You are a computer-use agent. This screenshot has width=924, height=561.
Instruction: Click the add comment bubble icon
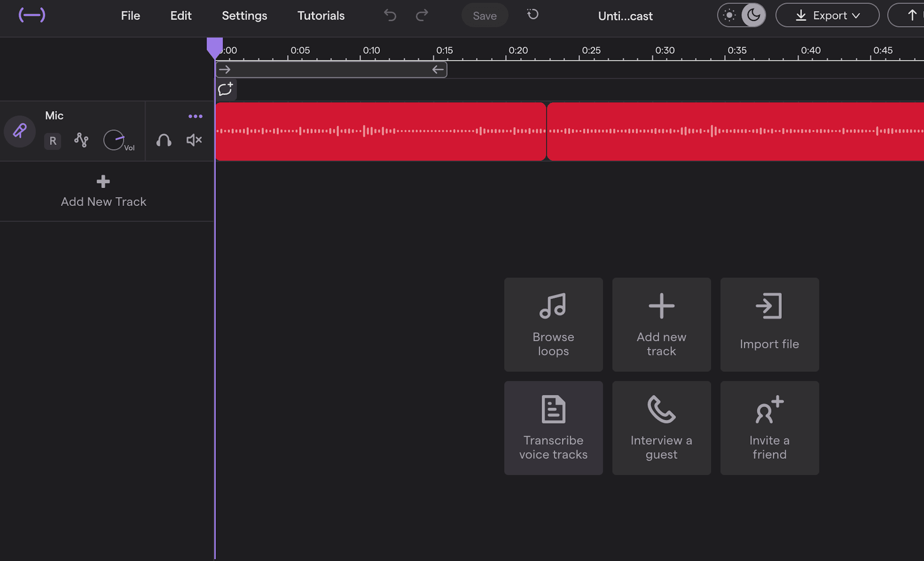[226, 90]
